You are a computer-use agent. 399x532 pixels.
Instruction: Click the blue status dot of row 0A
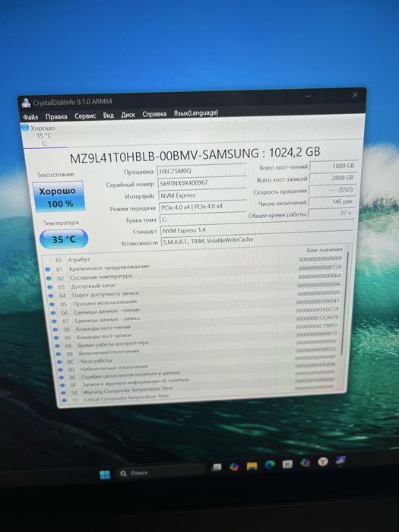pyautogui.click(x=58, y=346)
